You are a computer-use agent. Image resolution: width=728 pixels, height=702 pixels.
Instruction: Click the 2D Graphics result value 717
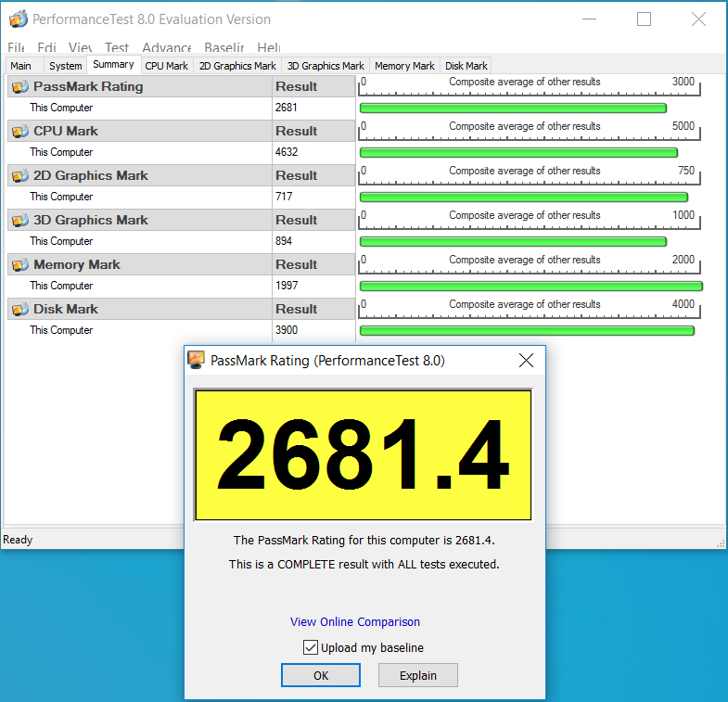click(x=284, y=197)
